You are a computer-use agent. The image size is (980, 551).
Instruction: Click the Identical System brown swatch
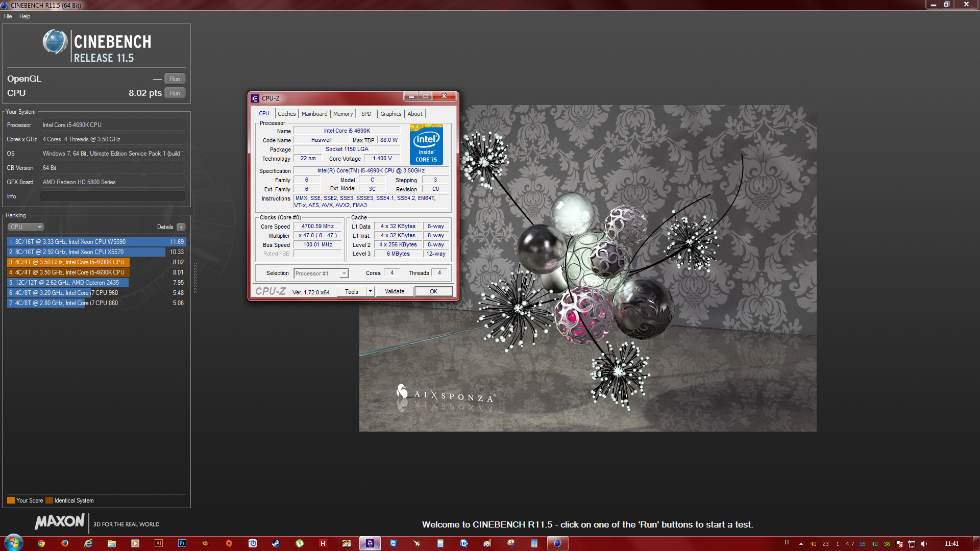[49, 500]
